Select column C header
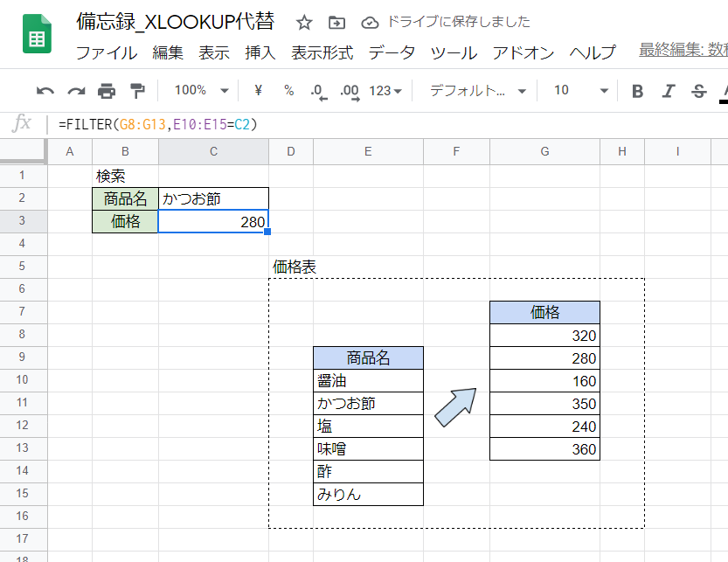Viewport: 728px width, 562px height. (213, 152)
